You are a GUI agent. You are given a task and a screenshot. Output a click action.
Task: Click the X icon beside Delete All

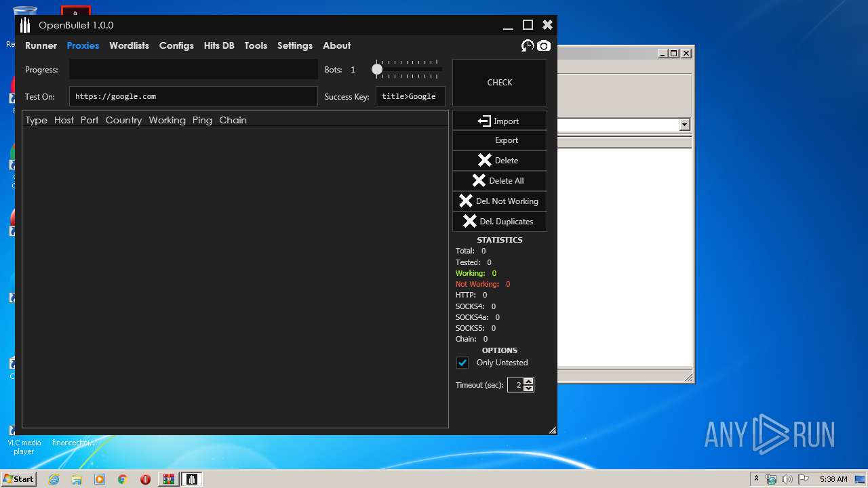(479, 180)
